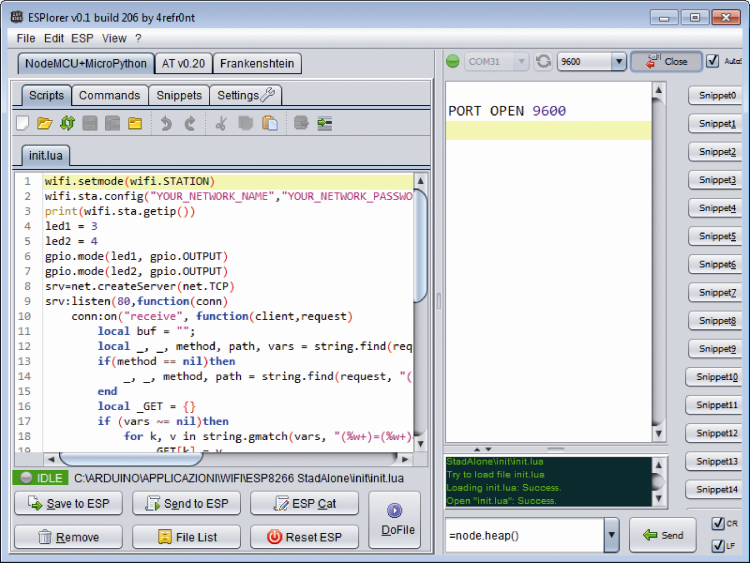Click the New file icon in the toolbar
This screenshot has height=563, width=750.
click(22, 124)
